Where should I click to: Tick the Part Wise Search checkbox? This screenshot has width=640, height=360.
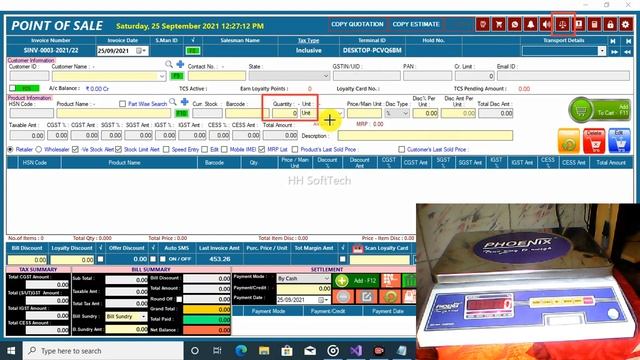[122, 104]
